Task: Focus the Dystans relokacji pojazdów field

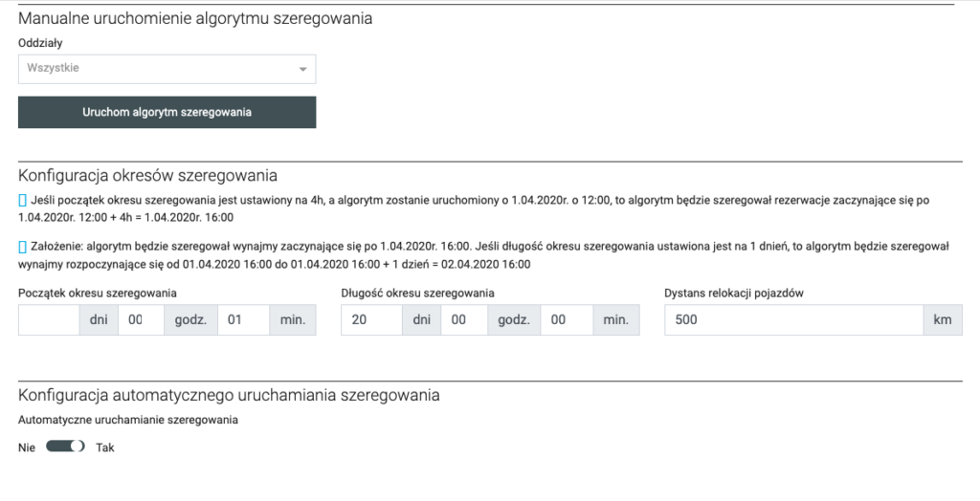Action: pos(793,320)
